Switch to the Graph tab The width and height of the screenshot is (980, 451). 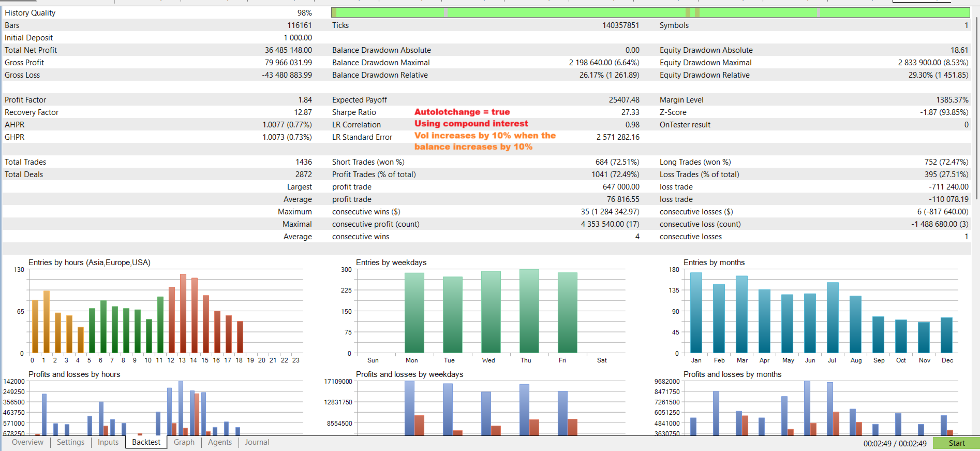(x=184, y=442)
